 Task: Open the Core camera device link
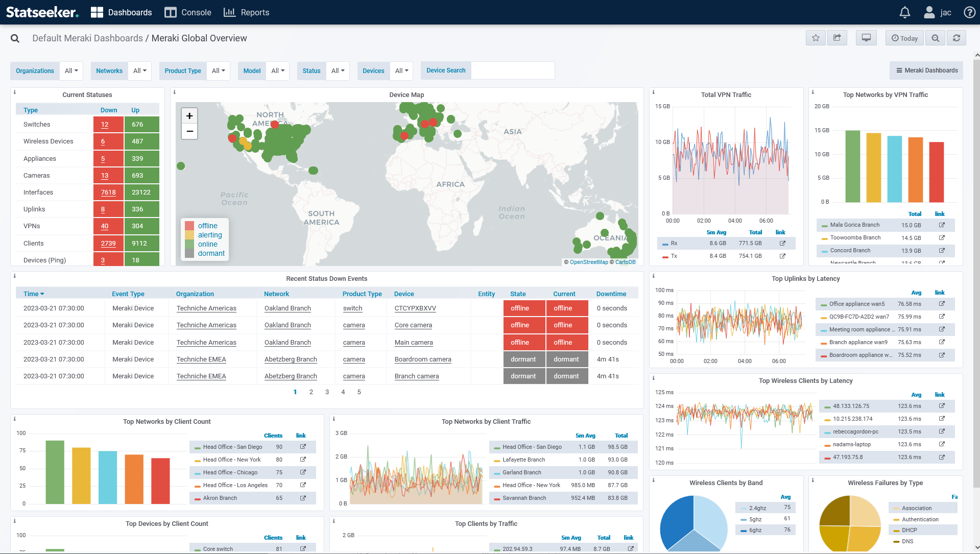[x=413, y=325]
